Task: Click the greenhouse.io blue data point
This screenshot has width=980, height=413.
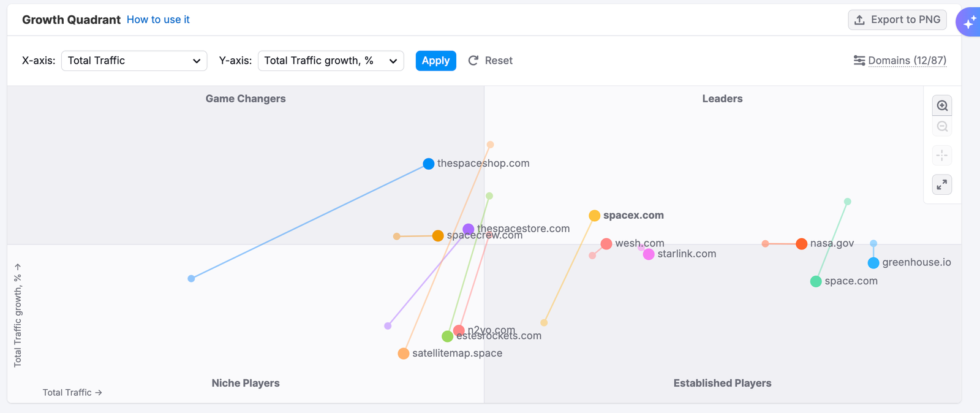Action: click(x=873, y=263)
